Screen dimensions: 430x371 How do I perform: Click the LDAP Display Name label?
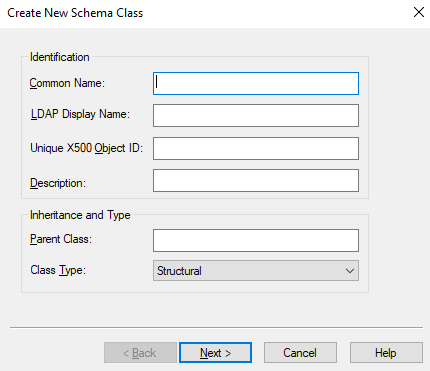pos(80,114)
